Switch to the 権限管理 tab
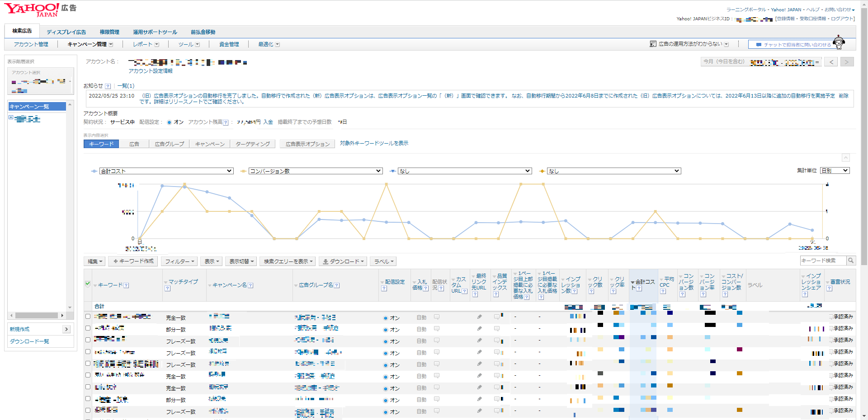 pos(109,32)
